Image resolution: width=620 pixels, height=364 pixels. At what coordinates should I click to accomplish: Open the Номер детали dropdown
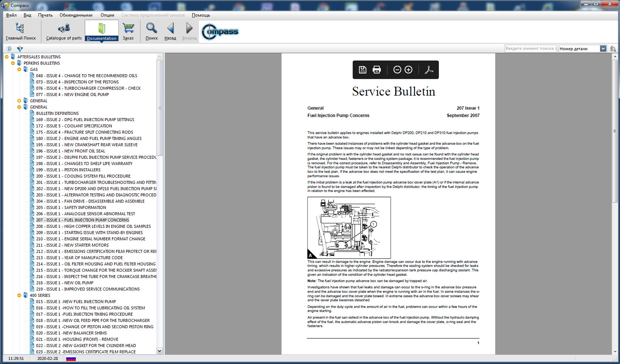click(x=603, y=49)
